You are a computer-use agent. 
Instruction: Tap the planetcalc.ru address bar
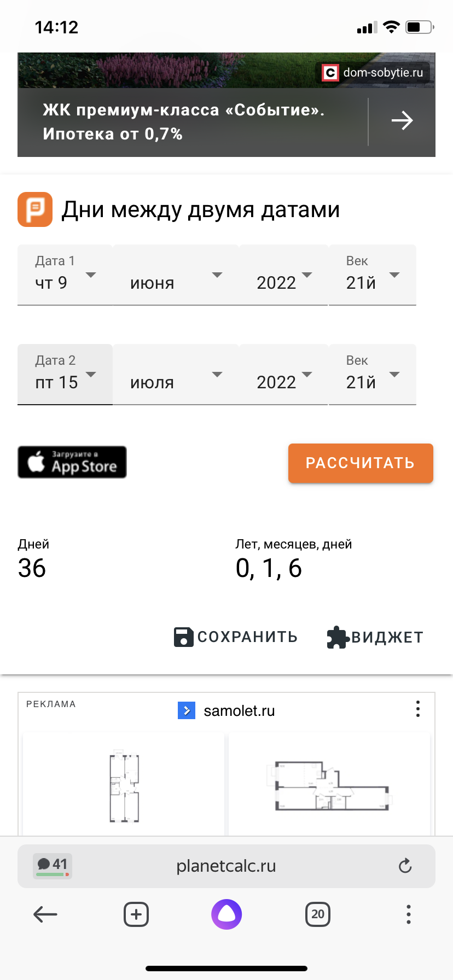pyautogui.click(x=226, y=866)
